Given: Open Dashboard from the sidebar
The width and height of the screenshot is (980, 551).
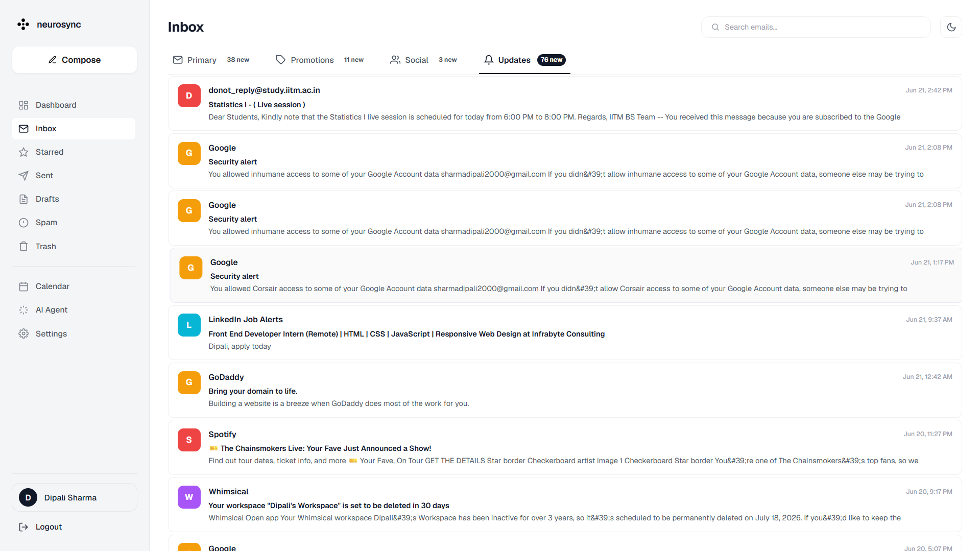Looking at the screenshot, I should pos(74,105).
